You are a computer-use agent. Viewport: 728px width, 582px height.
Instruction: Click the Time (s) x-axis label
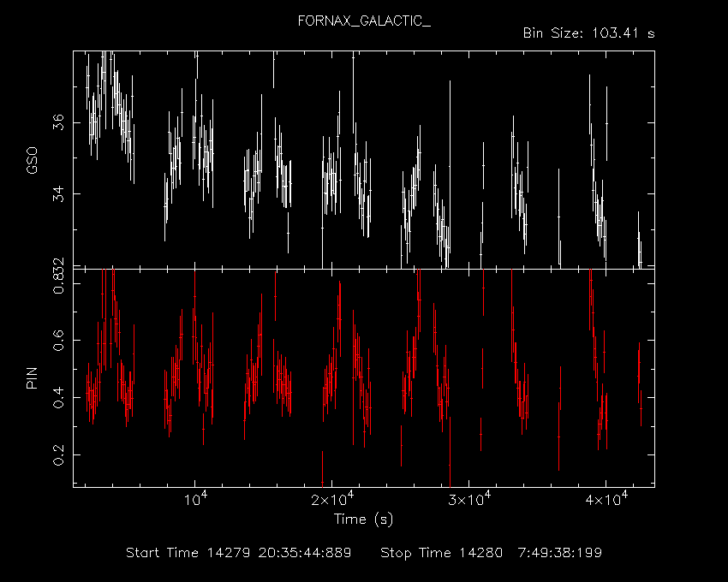(x=363, y=519)
